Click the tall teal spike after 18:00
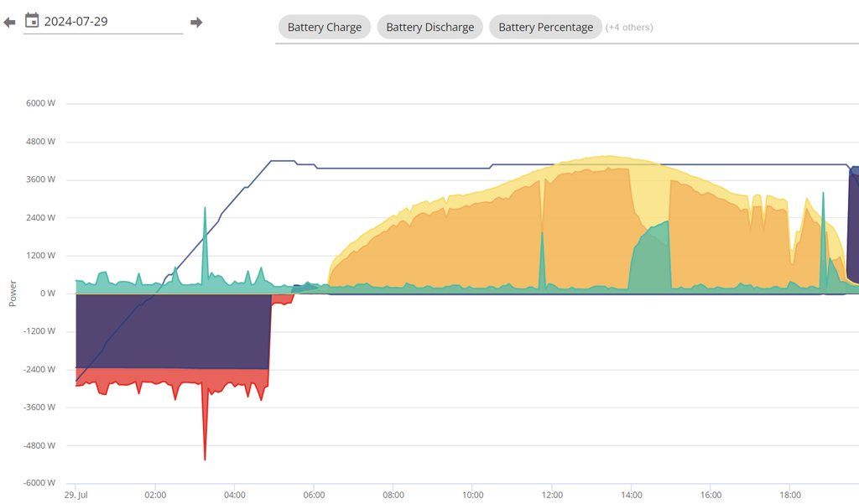The width and height of the screenshot is (859, 504). (x=823, y=198)
